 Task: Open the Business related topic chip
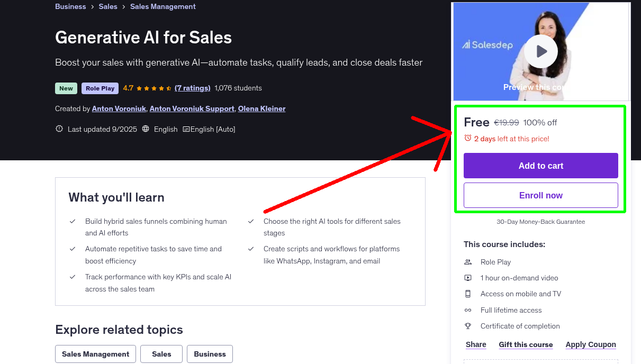(x=210, y=354)
